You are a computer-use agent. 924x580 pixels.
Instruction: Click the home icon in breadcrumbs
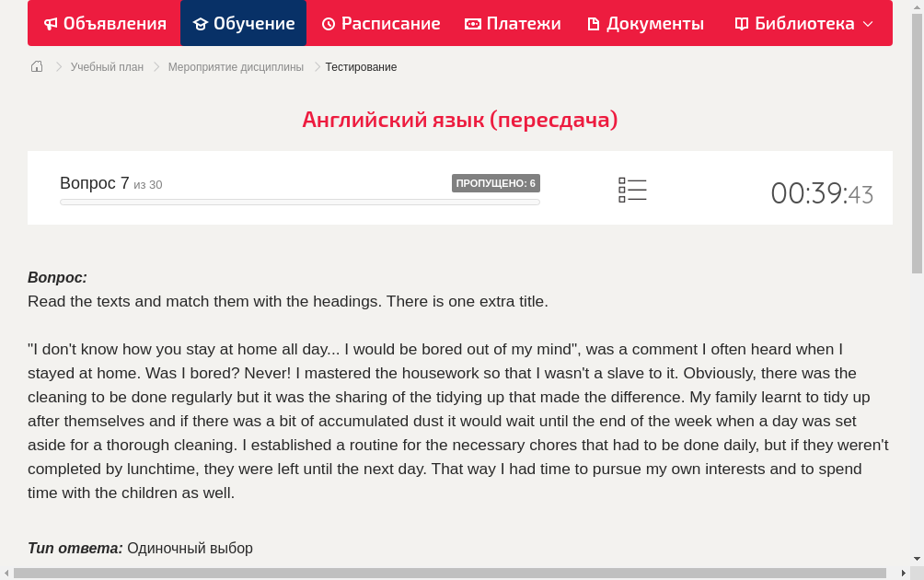pos(37,66)
